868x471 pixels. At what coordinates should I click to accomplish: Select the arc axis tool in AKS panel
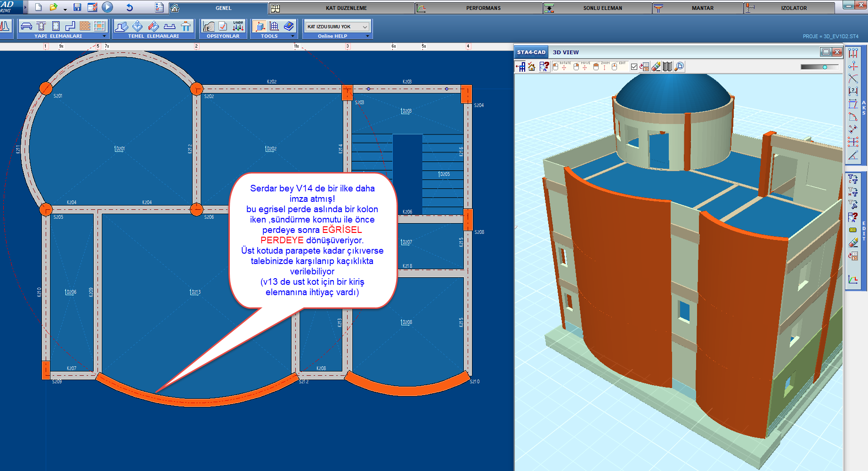coord(853,116)
